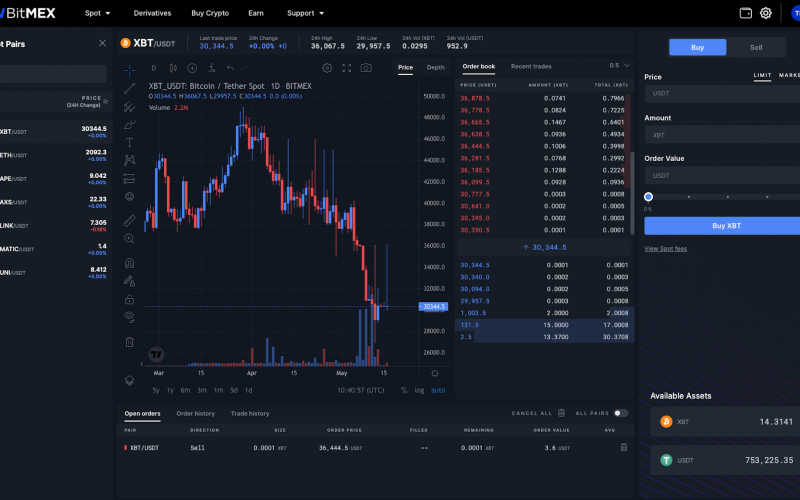Open candlestick chart style selector
The image size is (800, 500).
173,68
